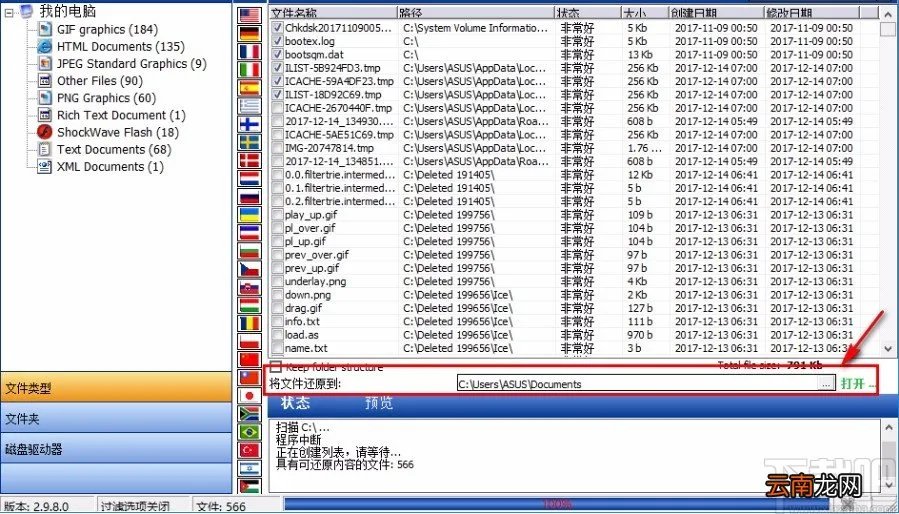Click the ShockWave Flash red icon

point(45,132)
